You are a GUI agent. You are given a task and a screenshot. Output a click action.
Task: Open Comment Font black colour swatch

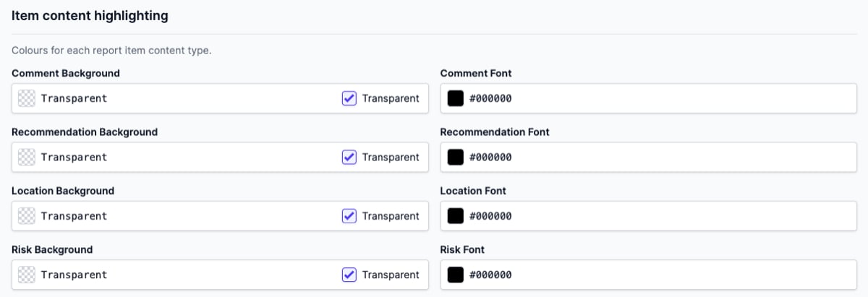click(x=455, y=98)
